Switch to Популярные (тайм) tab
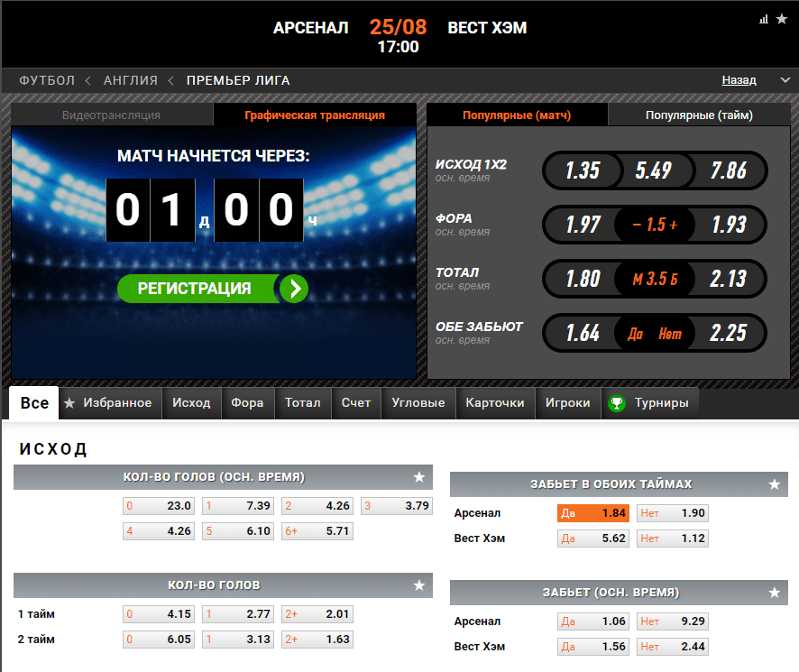Image resolution: width=799 pixels, height=672 pixels. pyautogui.click(x=699, y=115)
